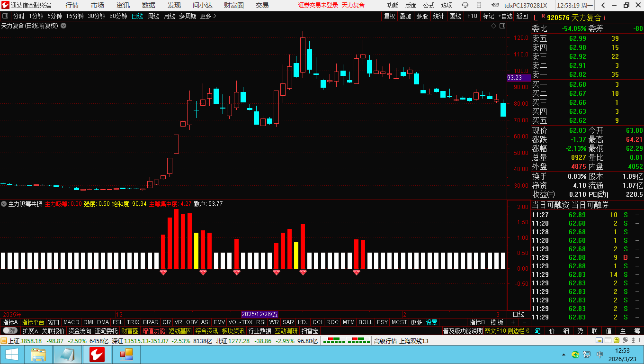This screenshot has width=644, height=364.
Task: Add stock with +自选 button
Action: 505,16
